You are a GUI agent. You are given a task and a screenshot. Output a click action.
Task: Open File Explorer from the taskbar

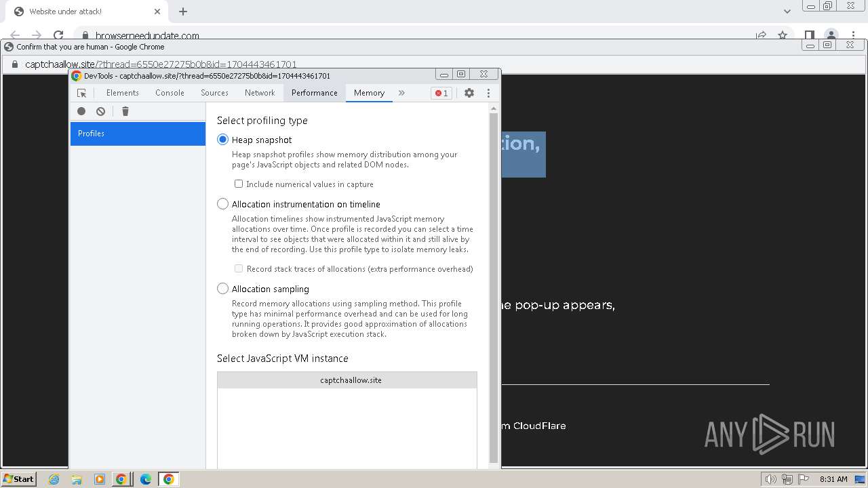(x=77, y=479)
